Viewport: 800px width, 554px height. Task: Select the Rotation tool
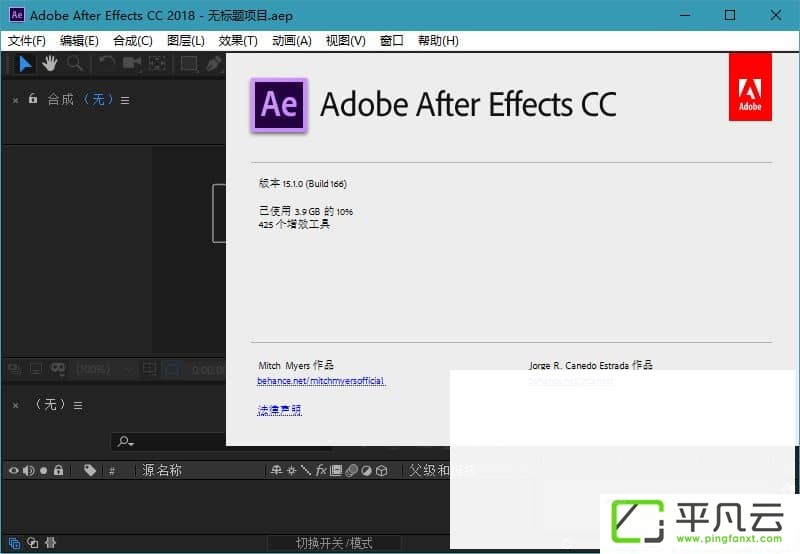click(106, 64)
